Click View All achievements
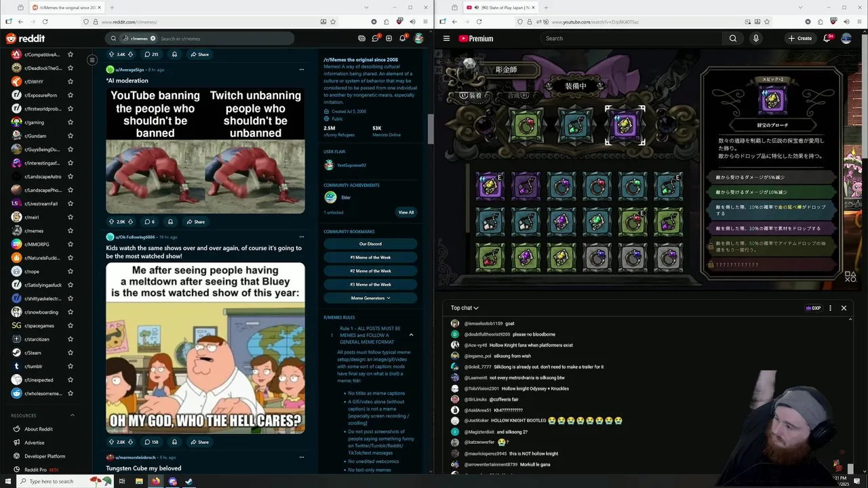Viewport: 868px width, 488px height. click(x=406, y=212)
